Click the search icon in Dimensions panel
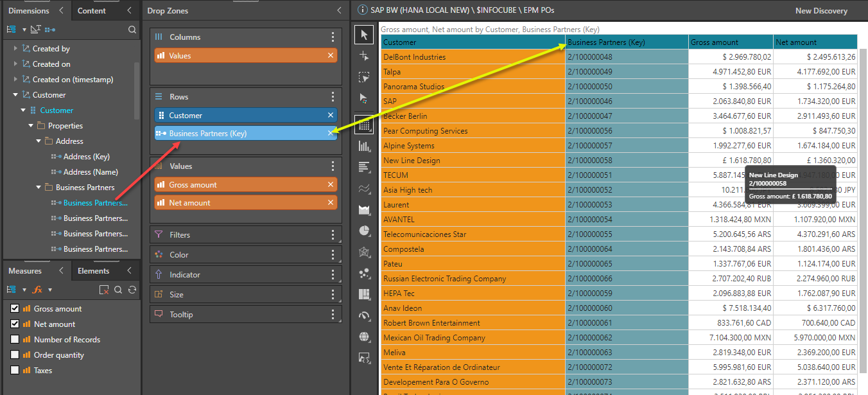The width and height of the screenshot is (868, 395). pyautogui.click(x=132, y=30)
